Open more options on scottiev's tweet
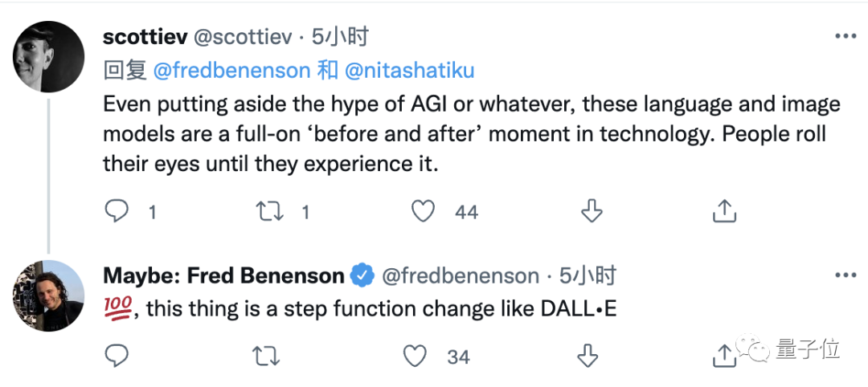The image size is (868, 387). tap(845, 36)
